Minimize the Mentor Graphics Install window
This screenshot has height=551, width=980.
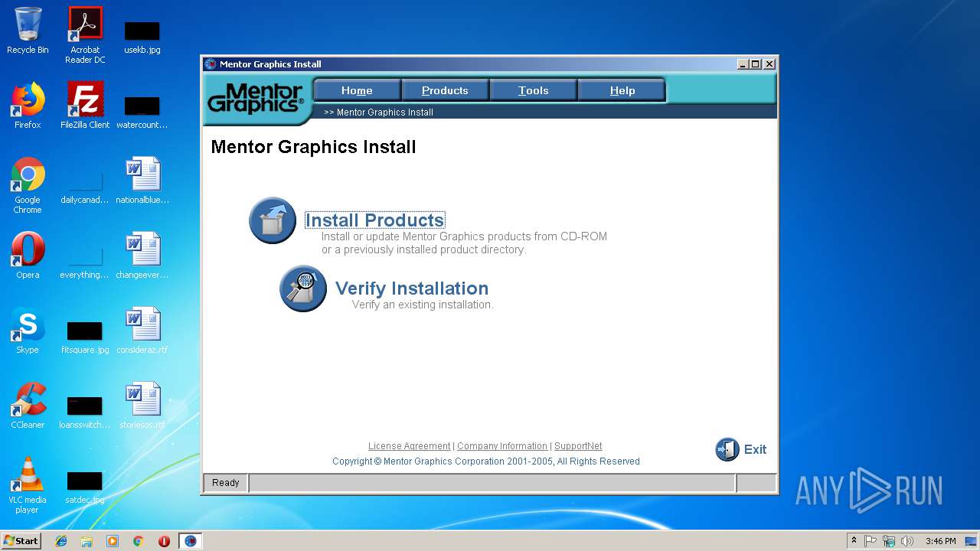[743, 64]
